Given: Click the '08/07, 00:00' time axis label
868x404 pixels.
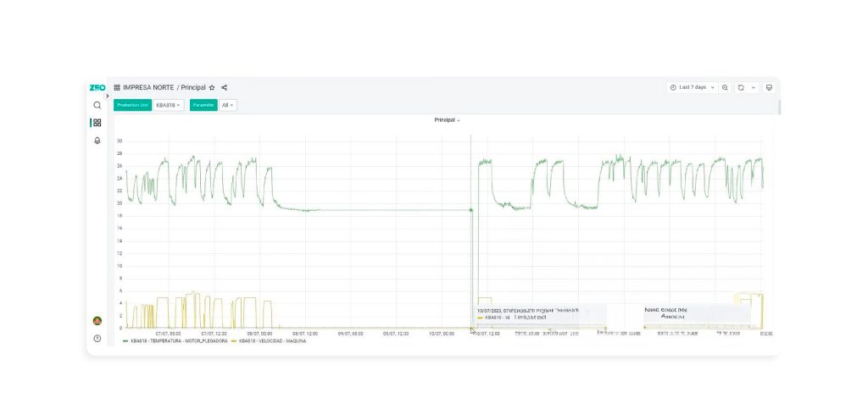Looking at the screenshot, I should 259,334.
